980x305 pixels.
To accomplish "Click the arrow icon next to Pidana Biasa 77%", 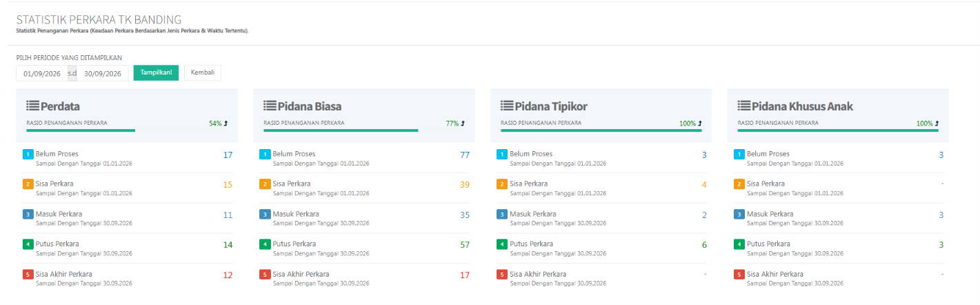I will (463, 124).
